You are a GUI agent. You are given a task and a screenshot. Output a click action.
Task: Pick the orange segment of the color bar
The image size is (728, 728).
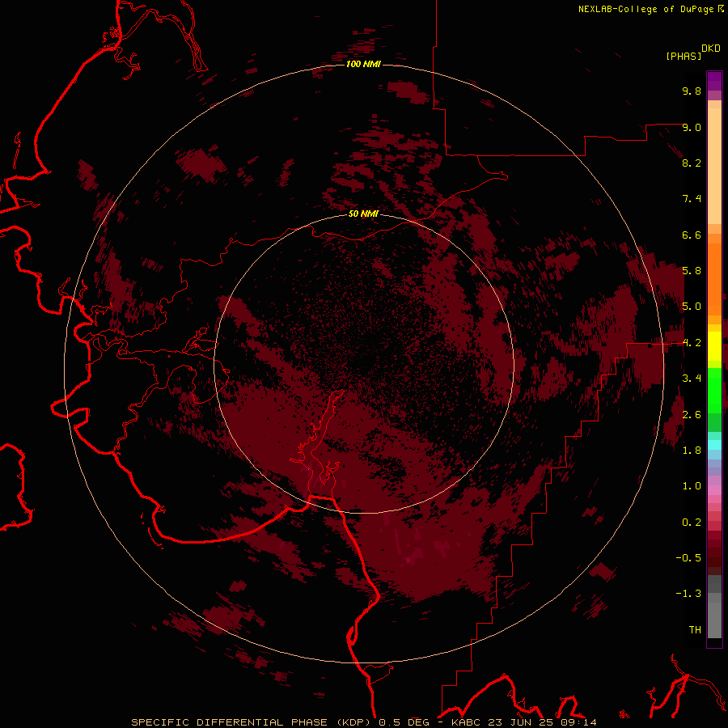714,279
